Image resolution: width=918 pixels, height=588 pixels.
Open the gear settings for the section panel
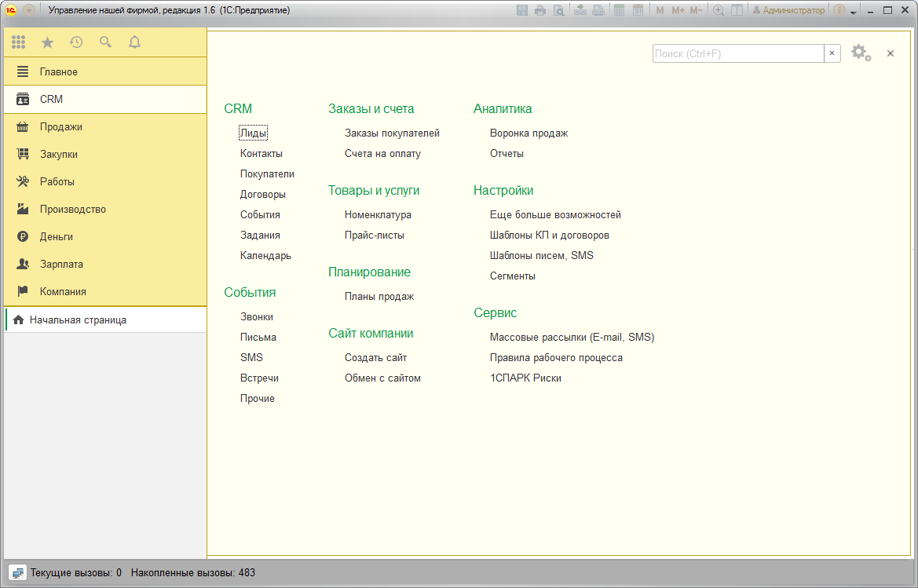861,53
